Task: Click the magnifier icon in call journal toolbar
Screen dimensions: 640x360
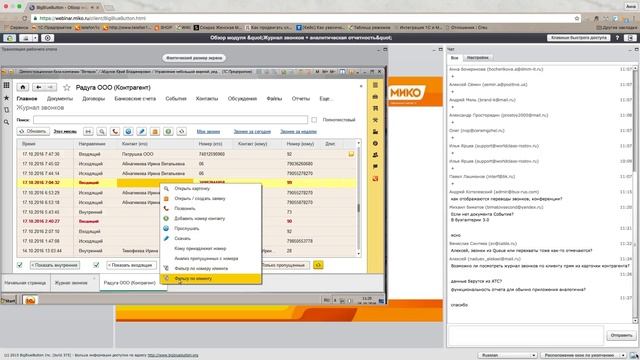Action: pos(102,131)
